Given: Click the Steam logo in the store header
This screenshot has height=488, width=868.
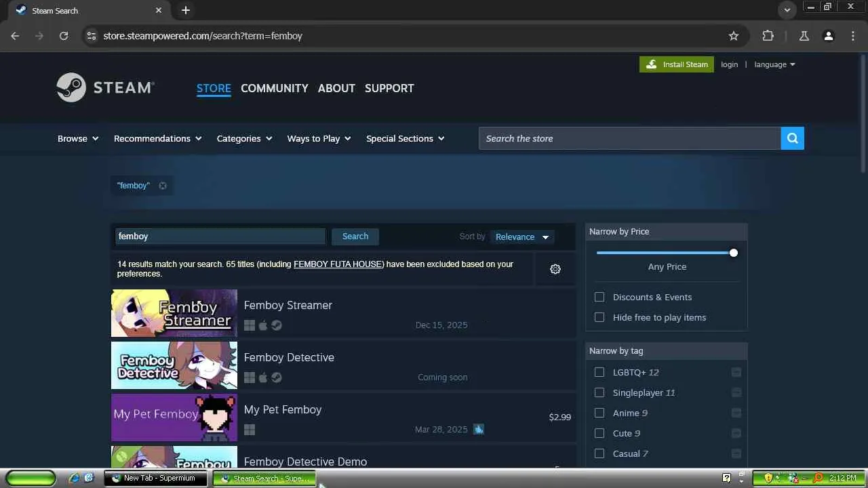Looking at the screenshot, I should click(106, 87).
